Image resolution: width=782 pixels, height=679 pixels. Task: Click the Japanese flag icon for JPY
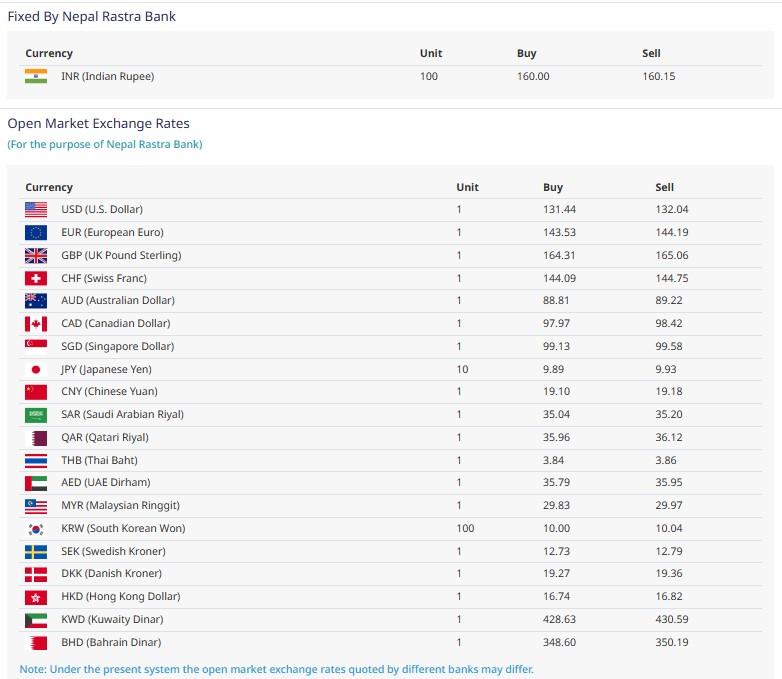tap(36, 369)
